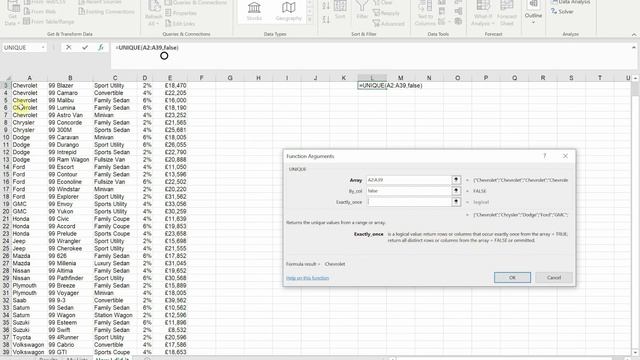Click OK in Function Arguments dialog
The height and width of the screenshot is (360, 640).
[x=512, y=278]
